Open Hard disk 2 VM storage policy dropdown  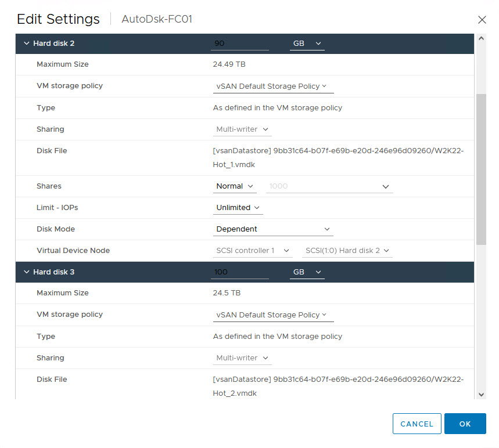click(273, 86)
